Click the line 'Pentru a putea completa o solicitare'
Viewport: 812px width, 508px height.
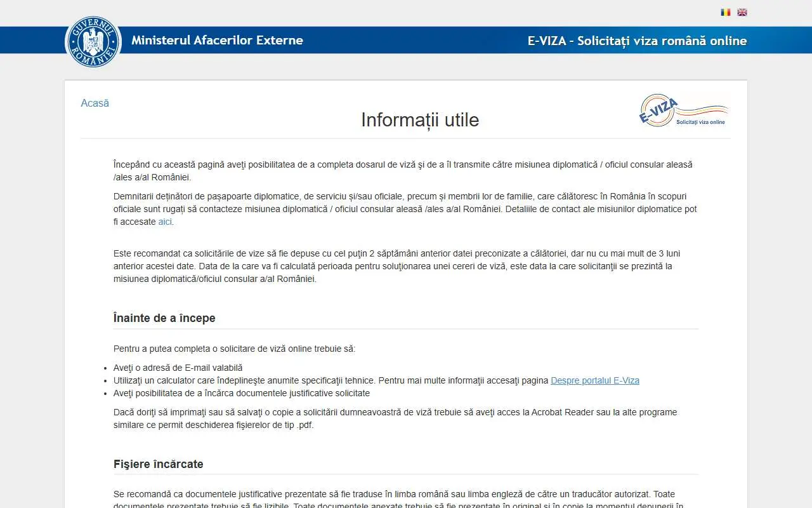pyautogui.click(x=235, y=349)
